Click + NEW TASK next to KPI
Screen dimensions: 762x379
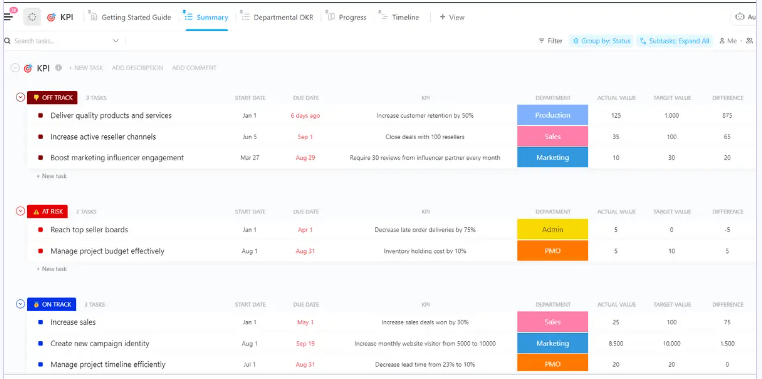click(86, 68)
